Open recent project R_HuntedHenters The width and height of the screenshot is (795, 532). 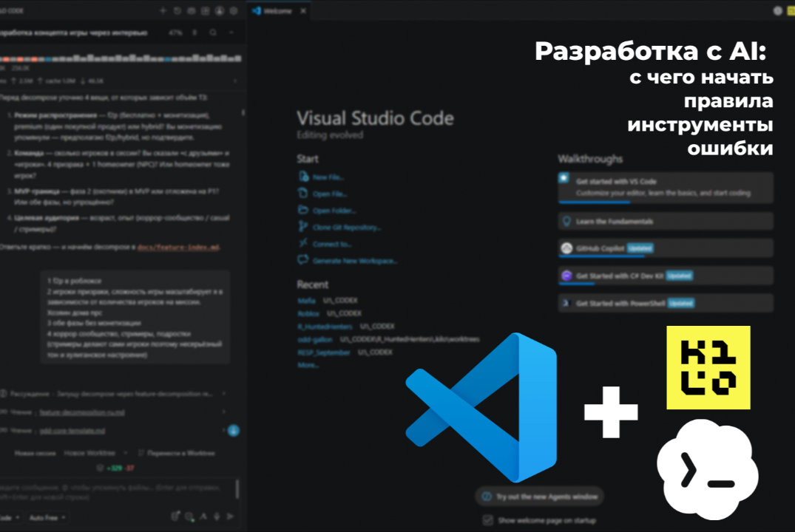pos(325,327)
